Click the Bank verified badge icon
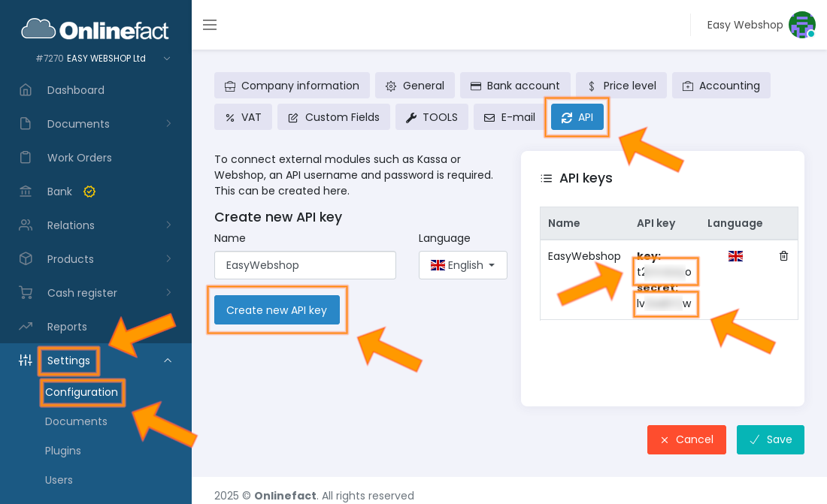827x504 pixels. tap(89, 192)
